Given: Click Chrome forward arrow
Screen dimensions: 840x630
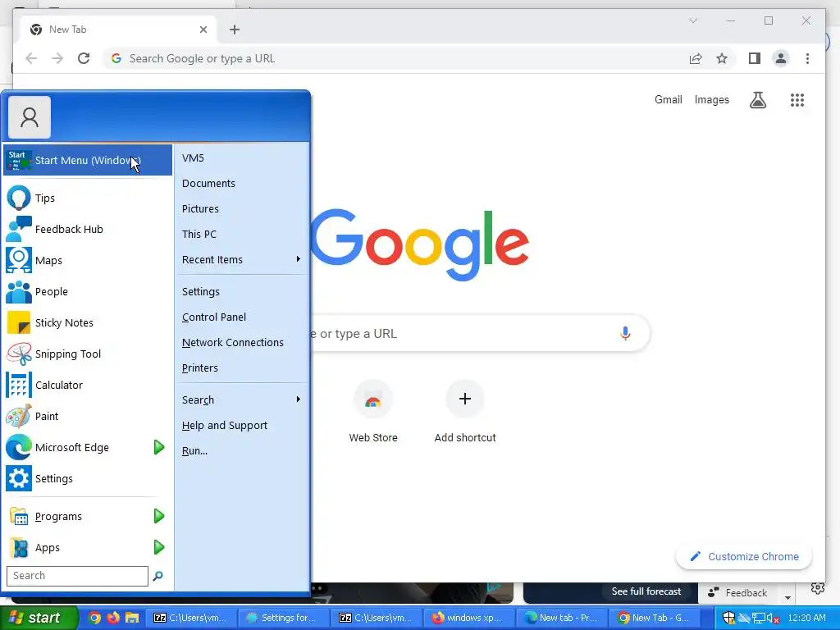Looking at the screenshot, I should [57, 58].
